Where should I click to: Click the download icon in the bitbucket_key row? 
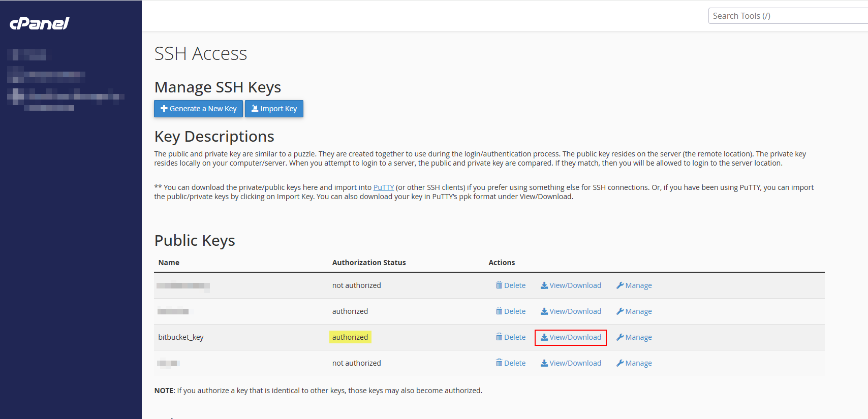click(544, 337)
